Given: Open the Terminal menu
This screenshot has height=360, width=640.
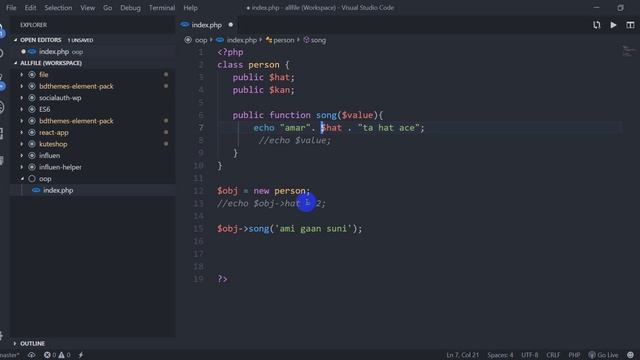Looking at the screenshot, I should click(x=162, y=8).
